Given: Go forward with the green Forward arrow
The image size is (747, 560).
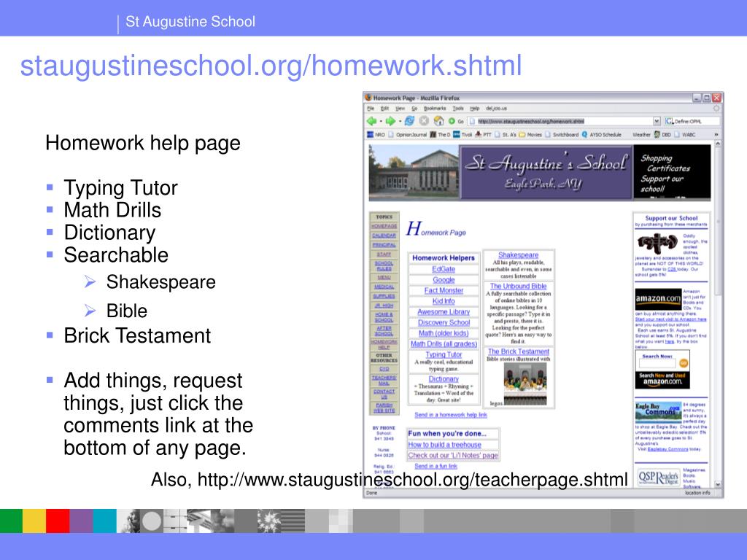Looking at the screenshot, I should 390,121.
